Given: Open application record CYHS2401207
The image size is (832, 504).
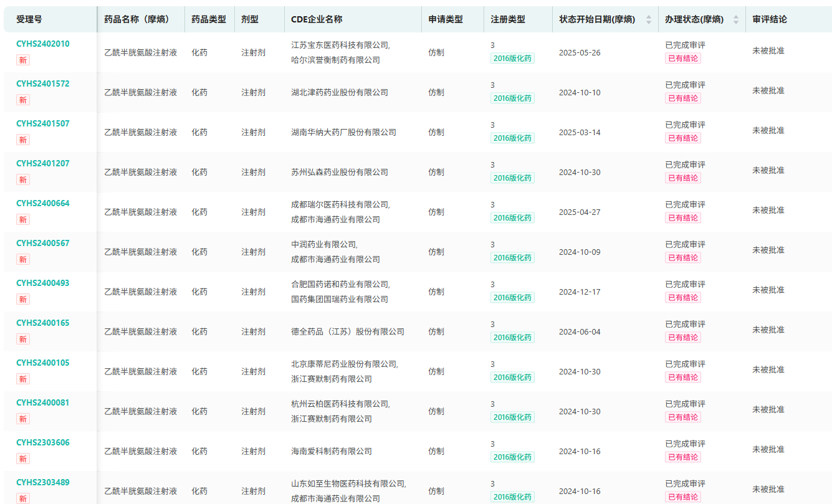Looking at the screenshot, I should (x=43, y=163).
